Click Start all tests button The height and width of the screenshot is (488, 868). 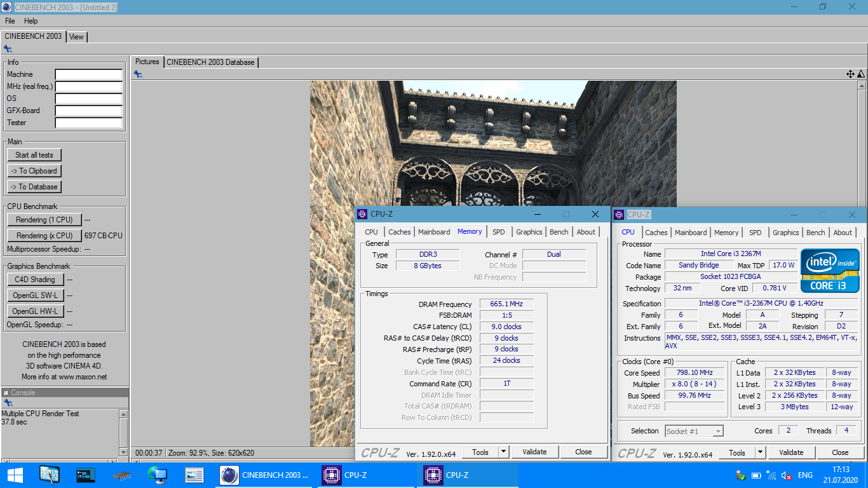point(34,155)
